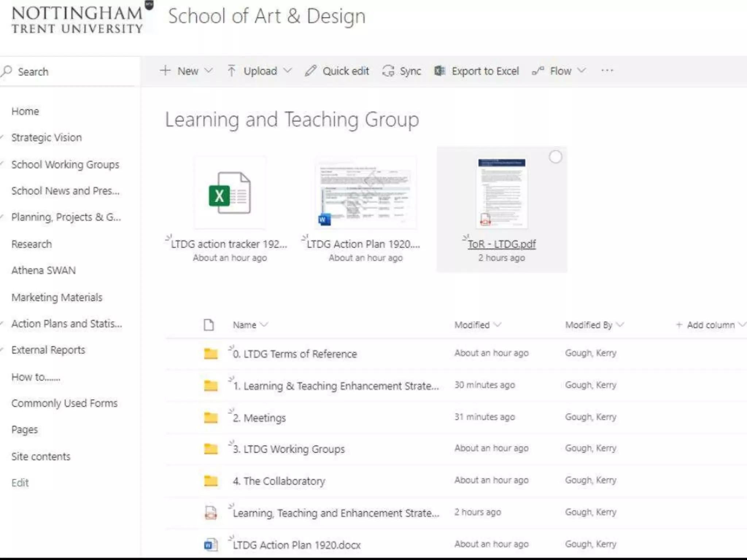This screenshot has height=560, width=747.
Task: Click the file type column header icon
Action: tap(209, 325)
